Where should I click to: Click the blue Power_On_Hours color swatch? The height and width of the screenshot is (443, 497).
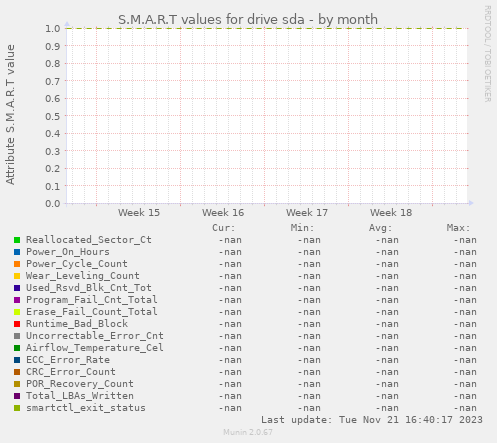tap(17, 252)
